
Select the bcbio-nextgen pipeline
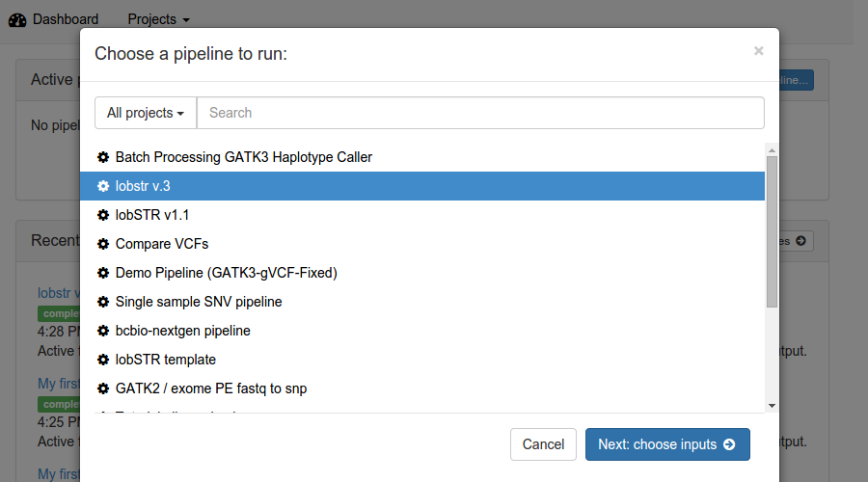pyautogui.click(x=422, y=331)
